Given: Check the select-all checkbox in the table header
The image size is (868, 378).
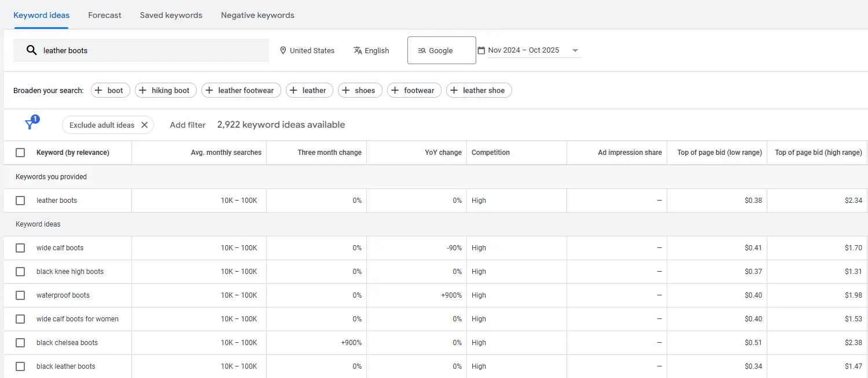Looking at the screenshot, I should pyautogui.click(x=20, y=152).
